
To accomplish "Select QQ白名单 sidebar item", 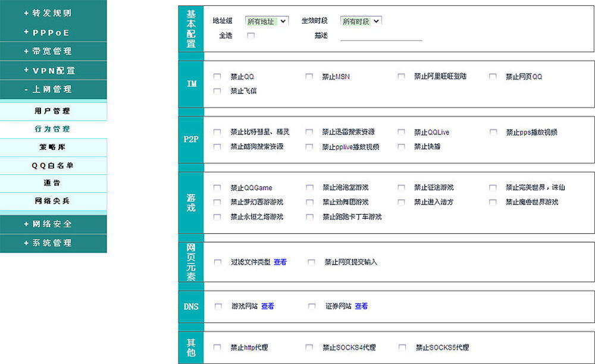I will click(53, 165).
